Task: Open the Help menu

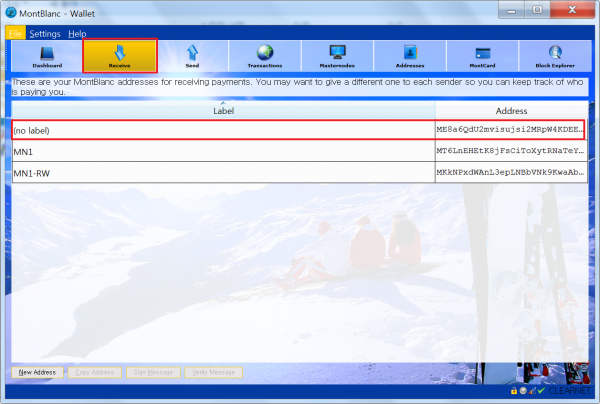Action: coord(77,34)
